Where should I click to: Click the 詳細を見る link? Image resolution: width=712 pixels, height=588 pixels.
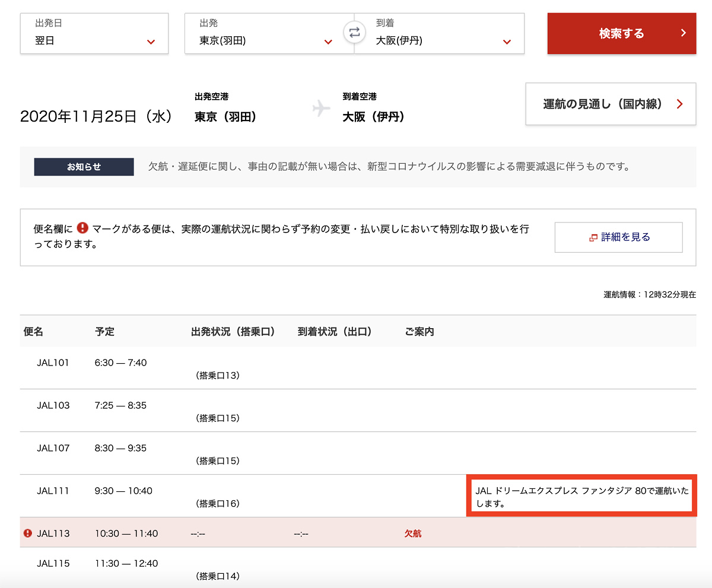(x=618, y=237)
